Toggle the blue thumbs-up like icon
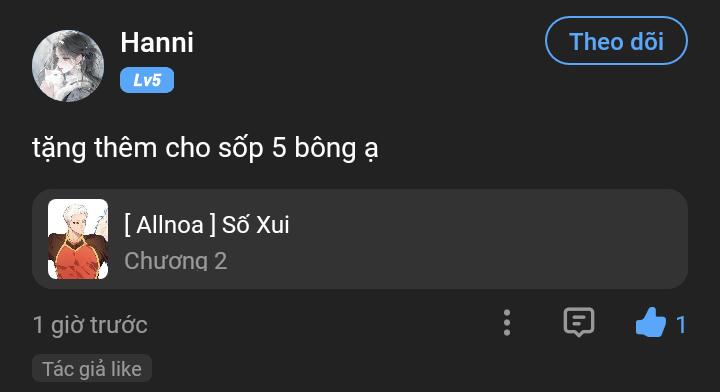 (651, 322)
